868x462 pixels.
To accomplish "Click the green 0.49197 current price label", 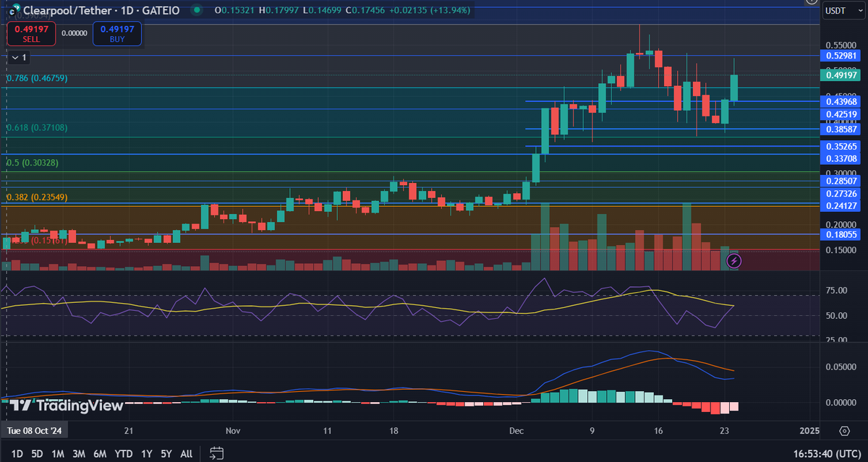I will (841, 74).
